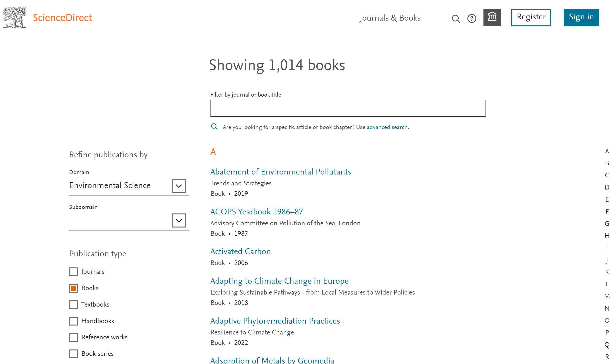
Task: Click magnifier icon beside advanced search hint
Action: click(x=214, y=127)
